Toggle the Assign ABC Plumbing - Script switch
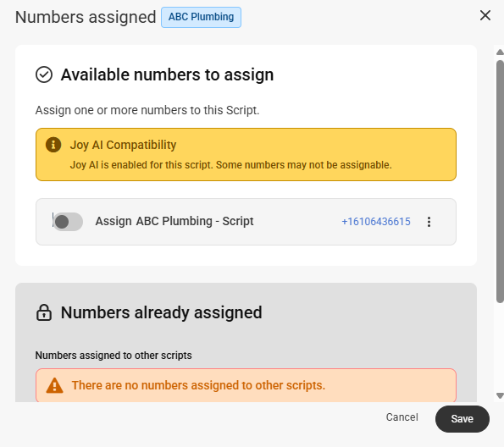 tap(68, 222)
